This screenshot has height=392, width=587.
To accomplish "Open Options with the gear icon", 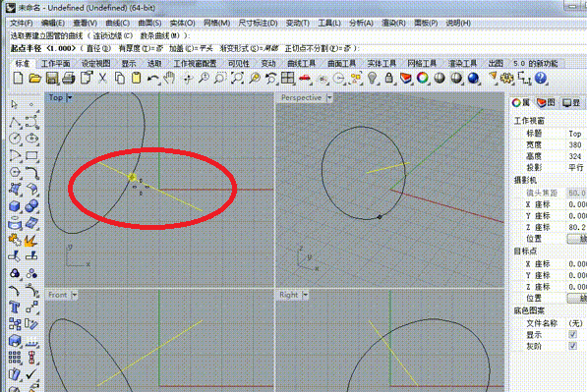I will tap(507, 79).
